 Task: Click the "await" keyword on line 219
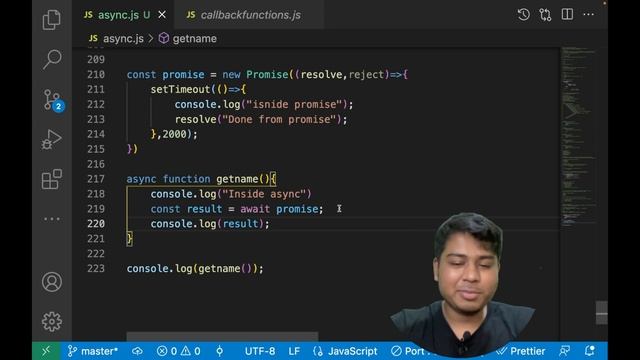(255, 209)
